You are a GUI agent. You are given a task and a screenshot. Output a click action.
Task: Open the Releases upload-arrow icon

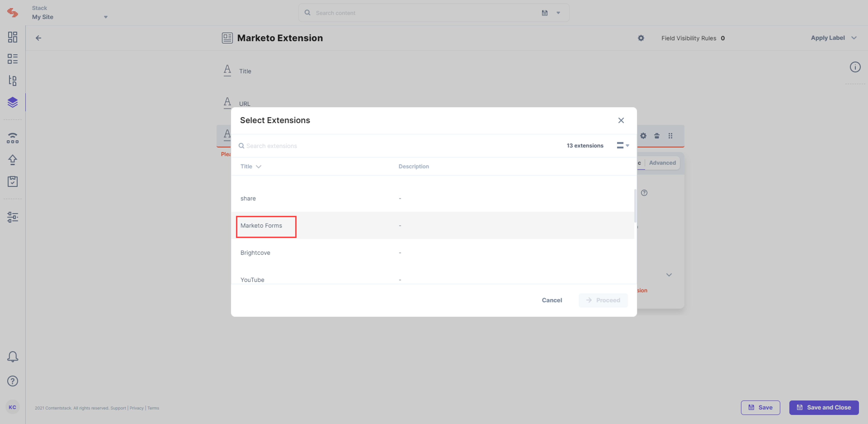click(x=12, y=160)
